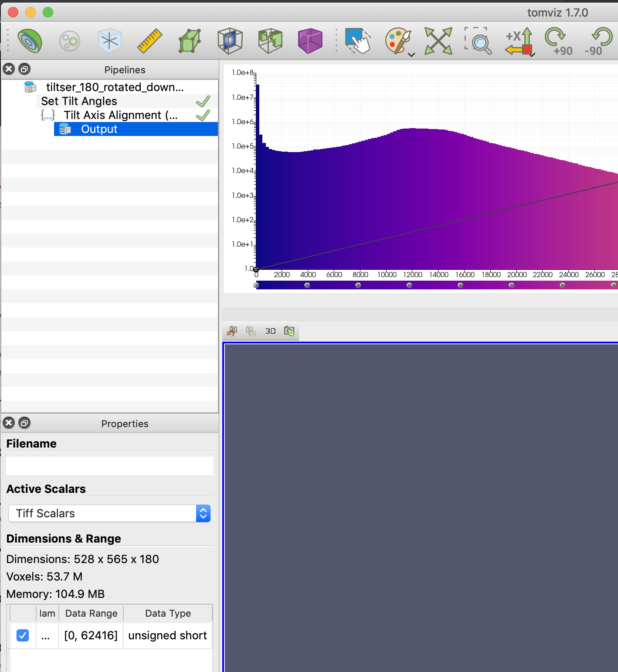Image resolution: width=618 pixels, height=672 pixels.
Task: Open the color map palette editor
Action: [397, 41]
